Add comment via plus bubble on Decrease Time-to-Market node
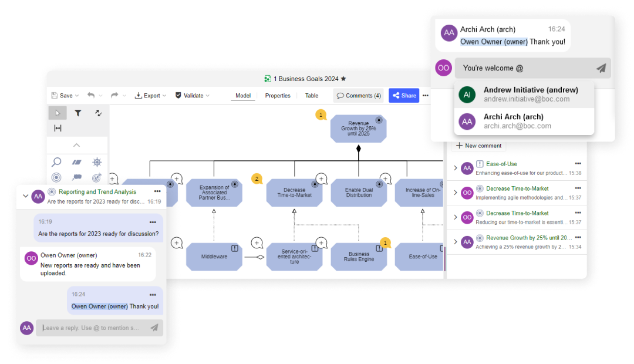 tap(322, 178)
